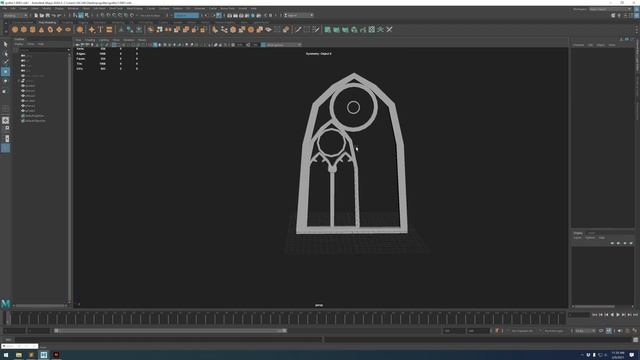Screen dimensions: 640x360
Task: Click the current frame input field
Action: tap(579, 315)
